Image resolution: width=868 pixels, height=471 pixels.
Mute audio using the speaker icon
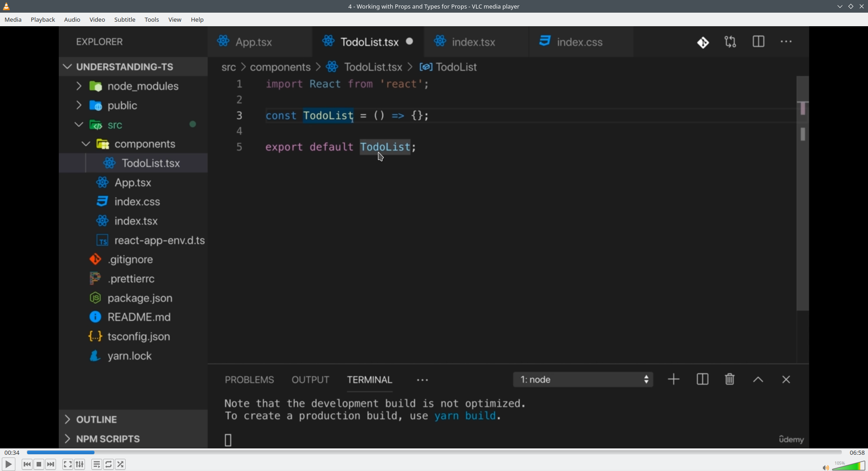[x=826, y=467]
